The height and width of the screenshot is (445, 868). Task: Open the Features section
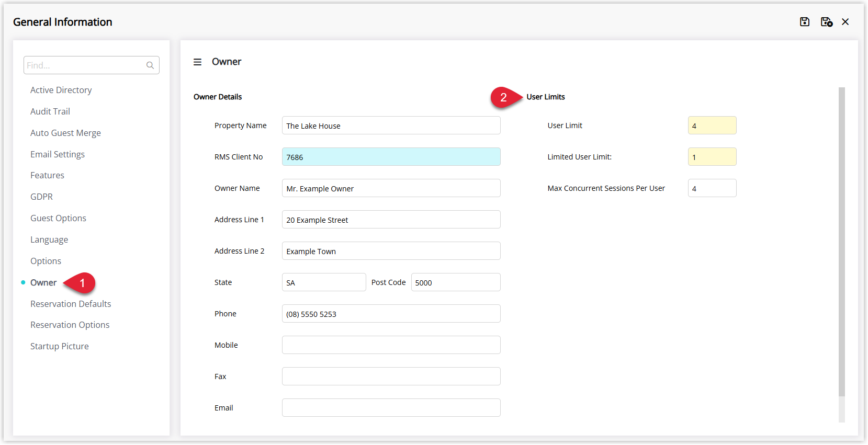[47, 175]
